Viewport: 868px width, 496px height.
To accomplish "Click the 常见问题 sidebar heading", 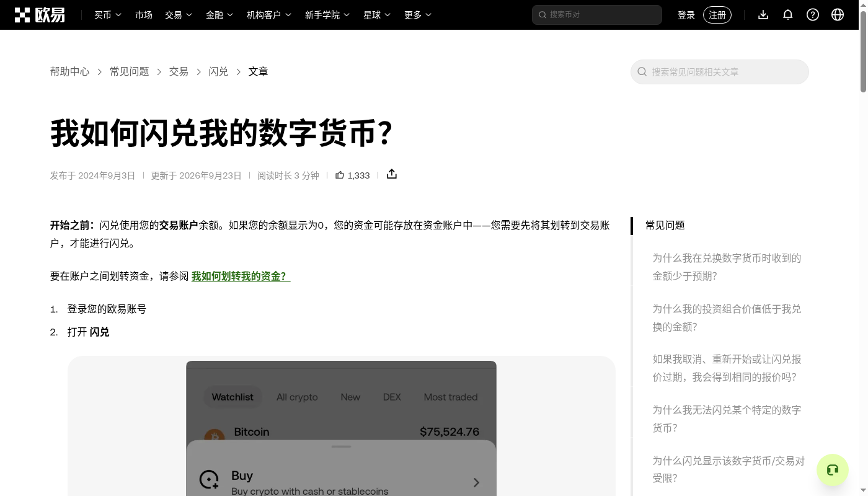I will point(665,226).
